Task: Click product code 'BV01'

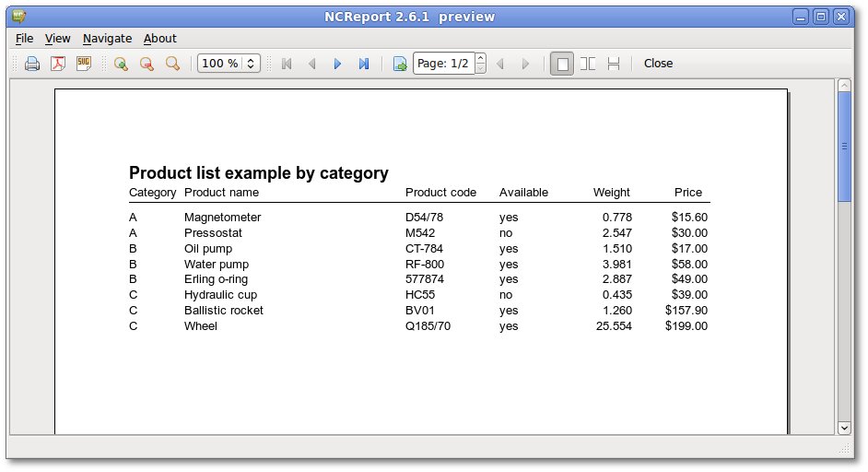Action: tap(419, 311)
